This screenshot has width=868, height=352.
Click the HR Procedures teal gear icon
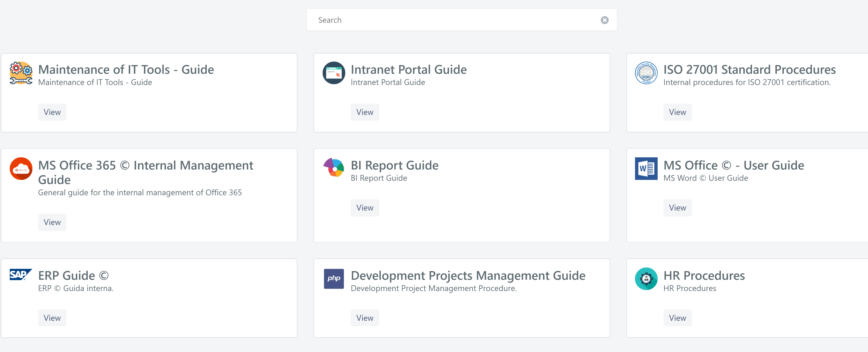pos(646,279)
